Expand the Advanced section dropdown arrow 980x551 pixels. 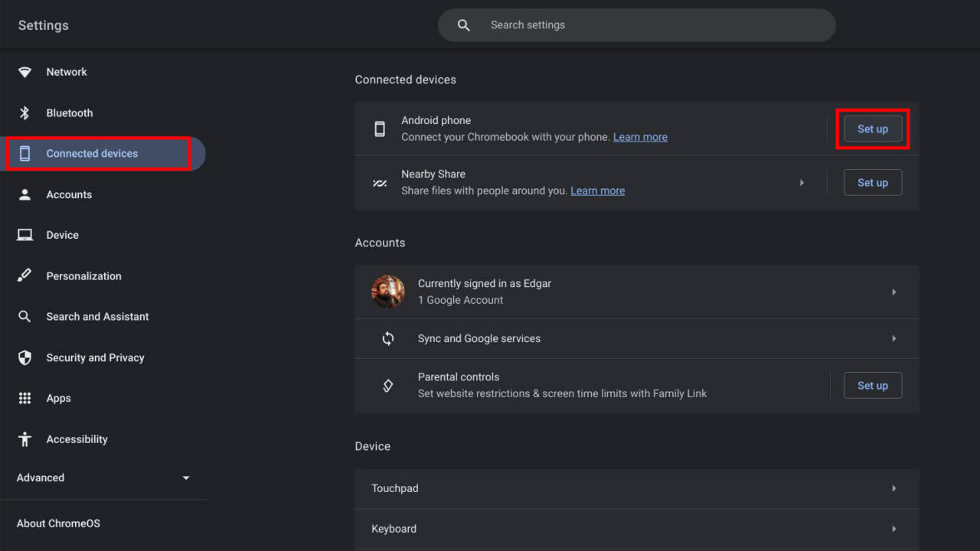[x=185, y=478]
